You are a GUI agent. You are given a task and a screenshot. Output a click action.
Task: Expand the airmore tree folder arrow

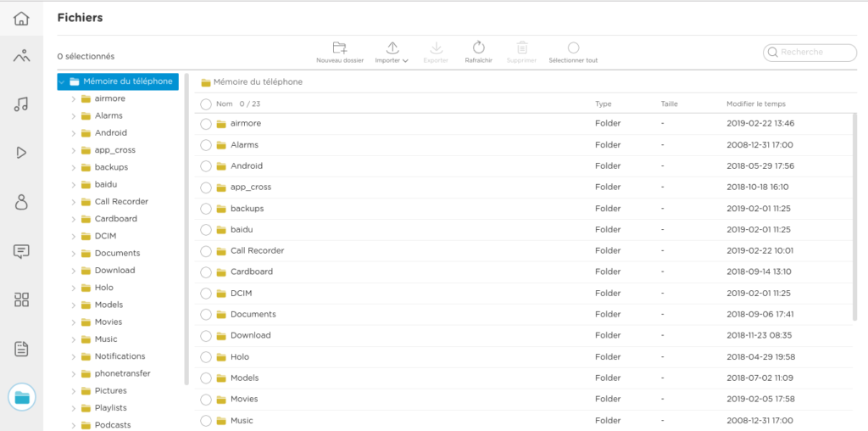[73, 99]
